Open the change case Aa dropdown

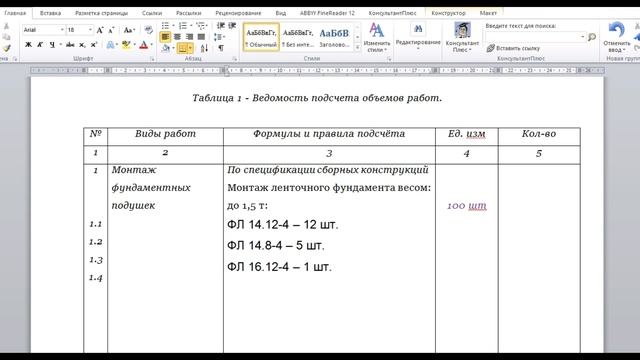pos(129,30)
